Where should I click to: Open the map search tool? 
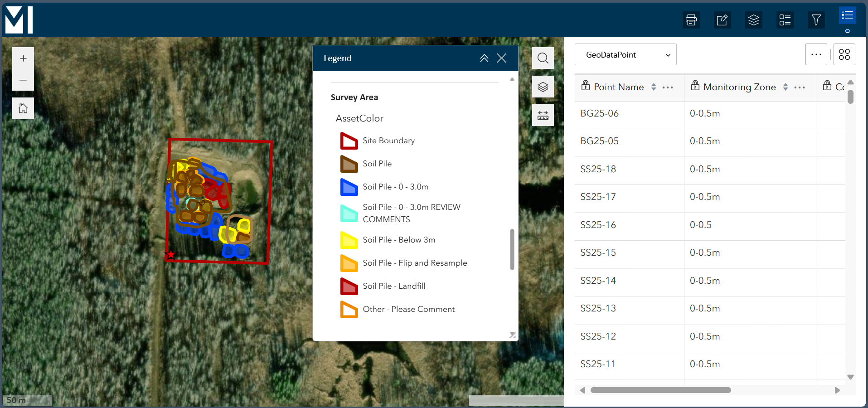point(543,58)
